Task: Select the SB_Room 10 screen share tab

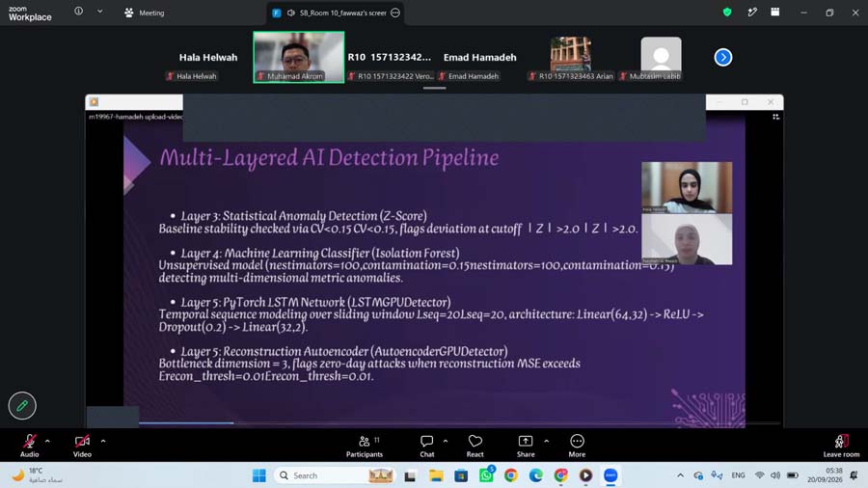Action: pyautogui.click(x=336, y=13)
